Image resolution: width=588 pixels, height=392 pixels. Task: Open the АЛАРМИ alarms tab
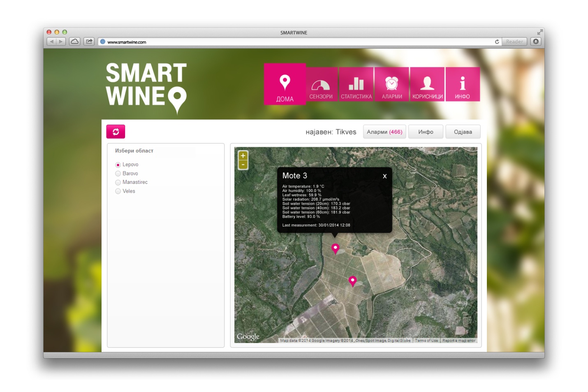[392, 84]
